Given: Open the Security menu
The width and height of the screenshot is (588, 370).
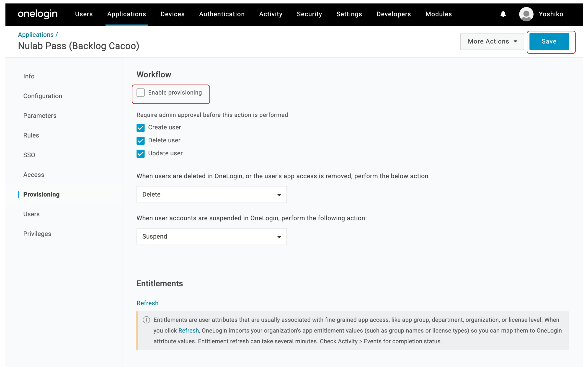Looking at the screenshot, I should click(309, 14).
